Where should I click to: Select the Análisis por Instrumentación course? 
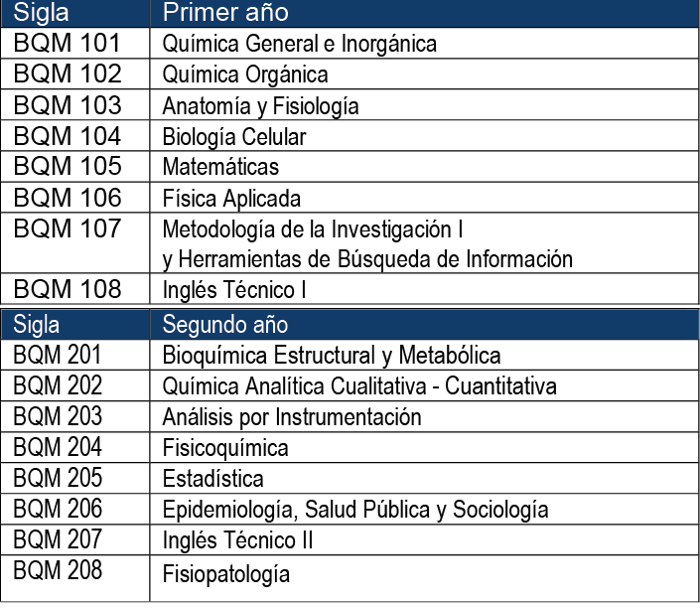[292, 417]
